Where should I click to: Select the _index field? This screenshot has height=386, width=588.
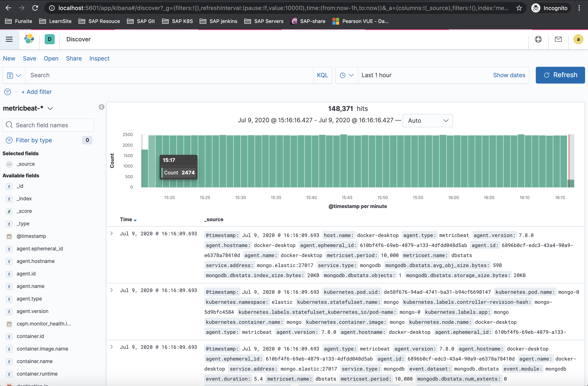[24, 199]
